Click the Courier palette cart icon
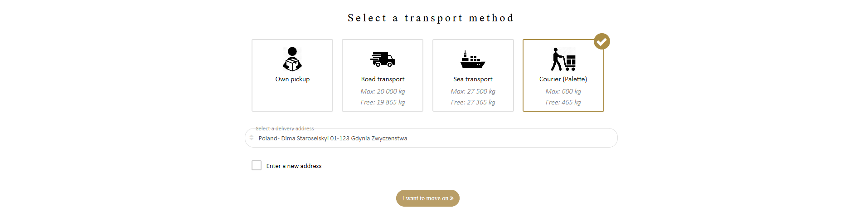This screenshot has width=868, height=213. point(563,59)
